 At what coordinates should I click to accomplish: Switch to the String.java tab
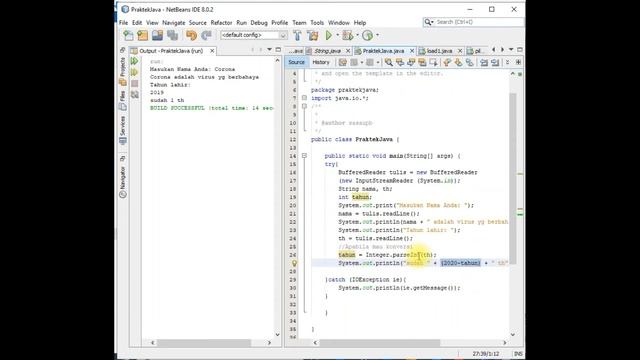click(x=327, y=51)
